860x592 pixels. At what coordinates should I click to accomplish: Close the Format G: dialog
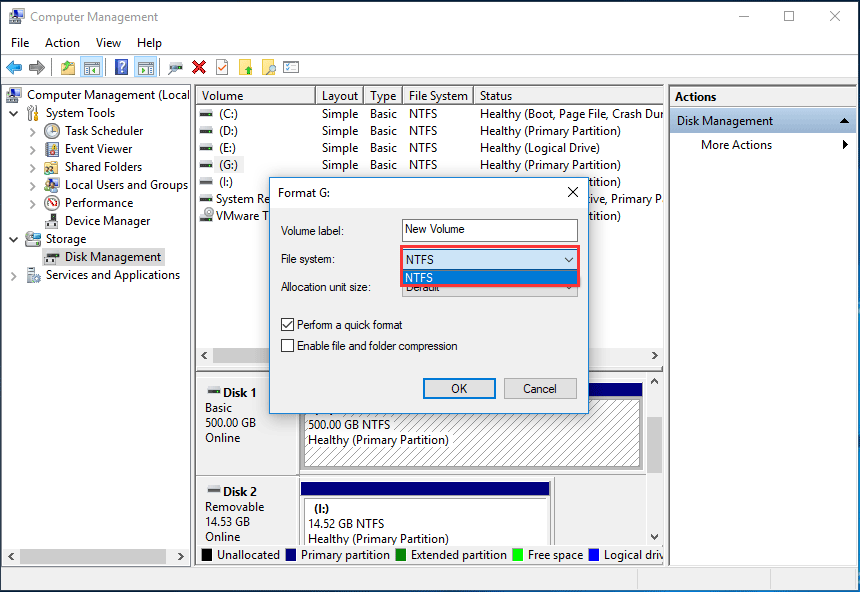(573, 192)
